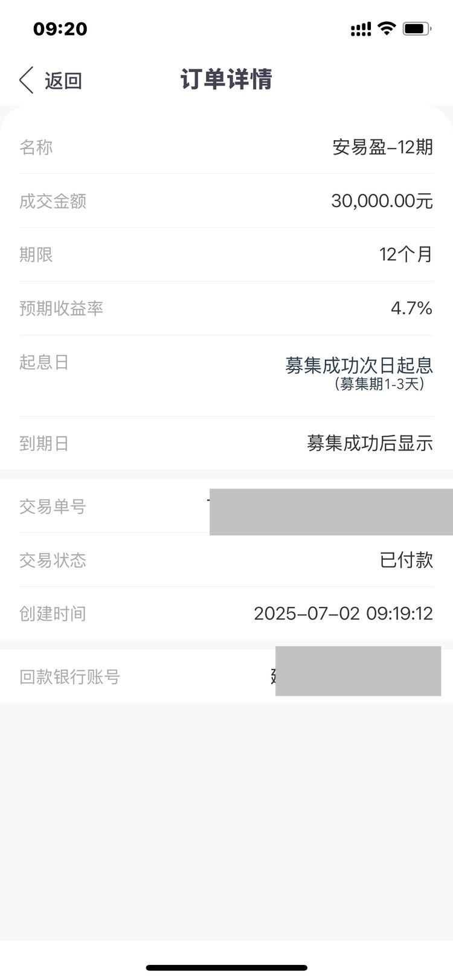This screenshot has width=453, height=980.
Task: Tap 募集成功后显示 maturity date value
Action: 370,443
